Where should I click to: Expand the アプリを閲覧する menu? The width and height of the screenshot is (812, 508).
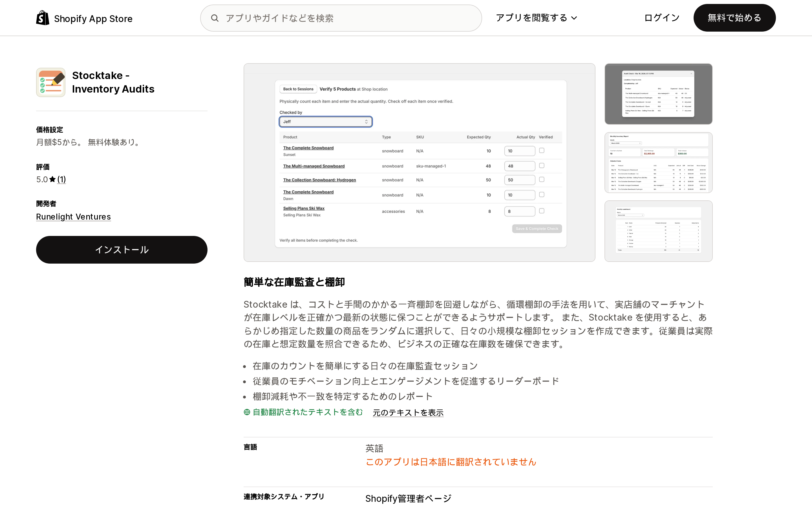(x=536, y=18)
